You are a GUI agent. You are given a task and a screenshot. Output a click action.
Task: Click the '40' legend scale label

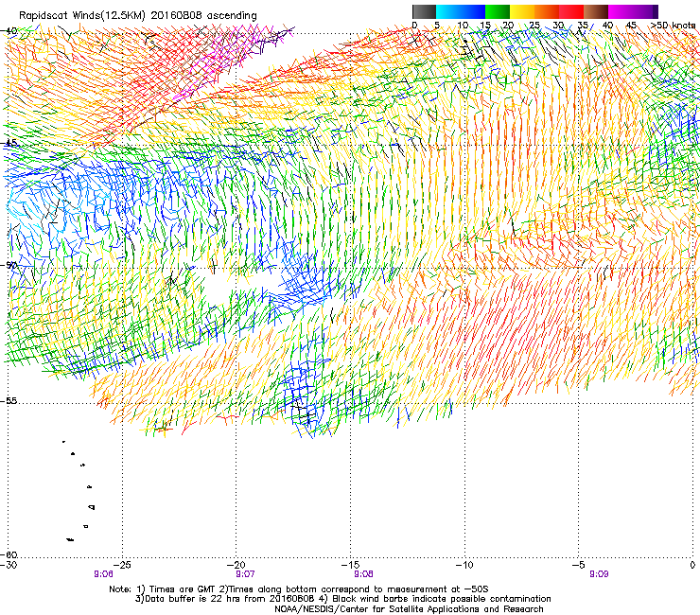coord(607,26)
